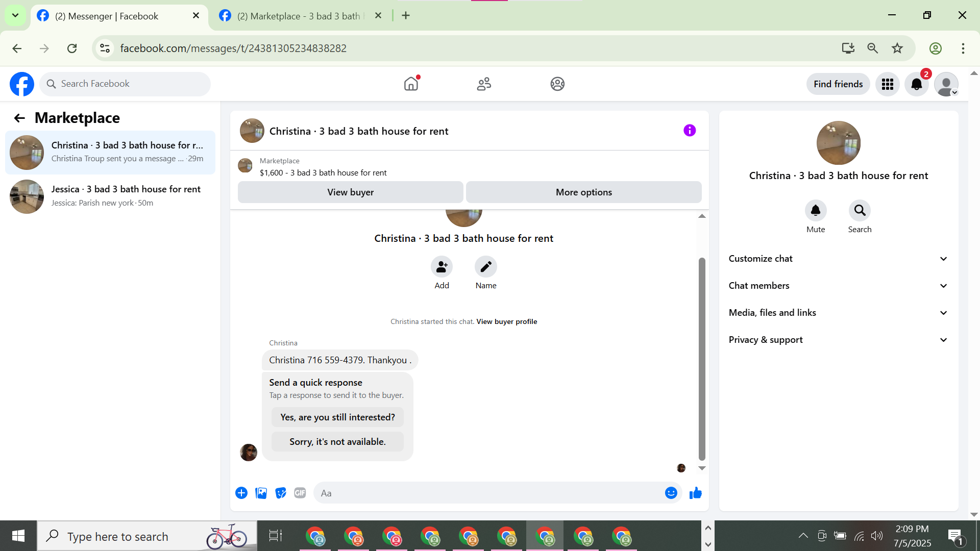The image size is (980, 551).
Task: Toggle conversation info panel icon
Action: (x=689, y=131)
